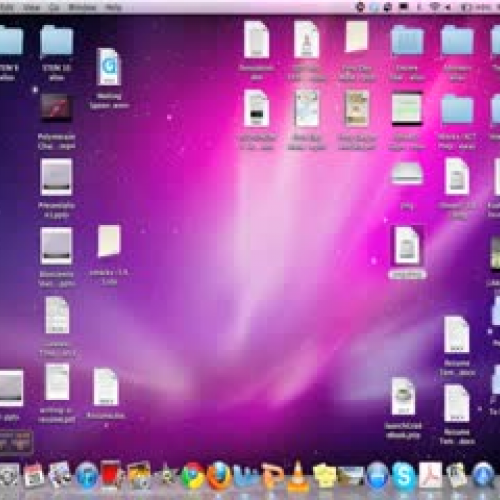This screenshot has height=500, width=500.
Task: Click the Wi-Fi status icon in menu bar
Action: (434, 7)
